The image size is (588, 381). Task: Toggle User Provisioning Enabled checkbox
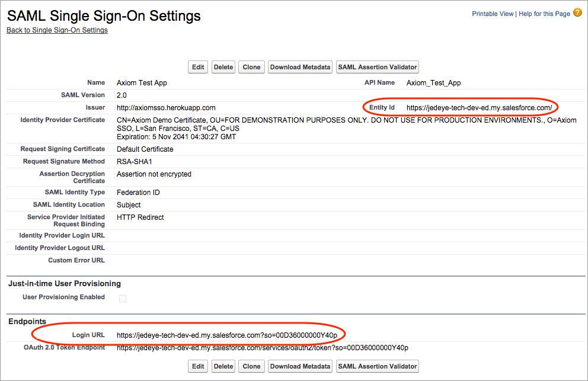pos(123,299)
